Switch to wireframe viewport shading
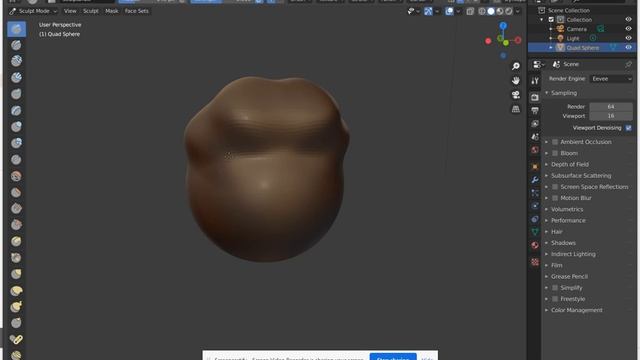The width and height of the screenshot is (640, 360). tap(482, 11)
